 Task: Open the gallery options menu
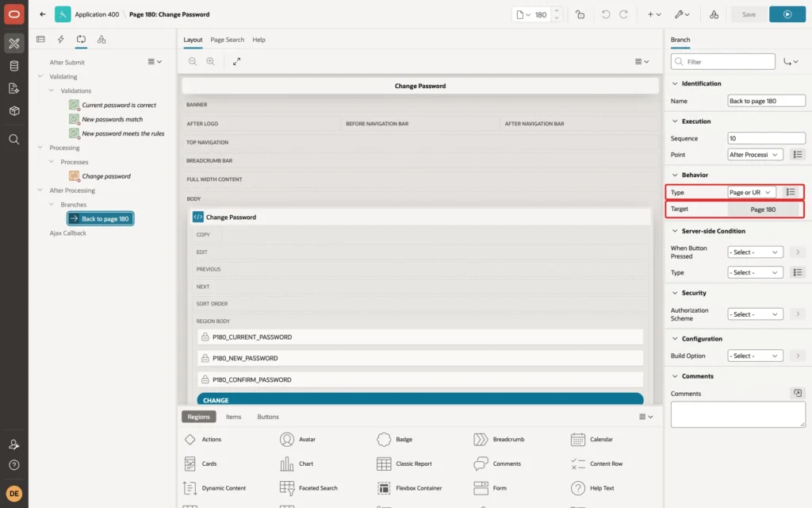click(x=645, y=417)
